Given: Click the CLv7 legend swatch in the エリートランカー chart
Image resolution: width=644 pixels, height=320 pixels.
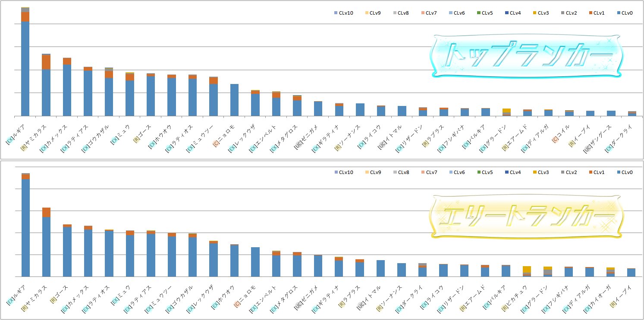Looking at the screenshot, I should 422,172.
